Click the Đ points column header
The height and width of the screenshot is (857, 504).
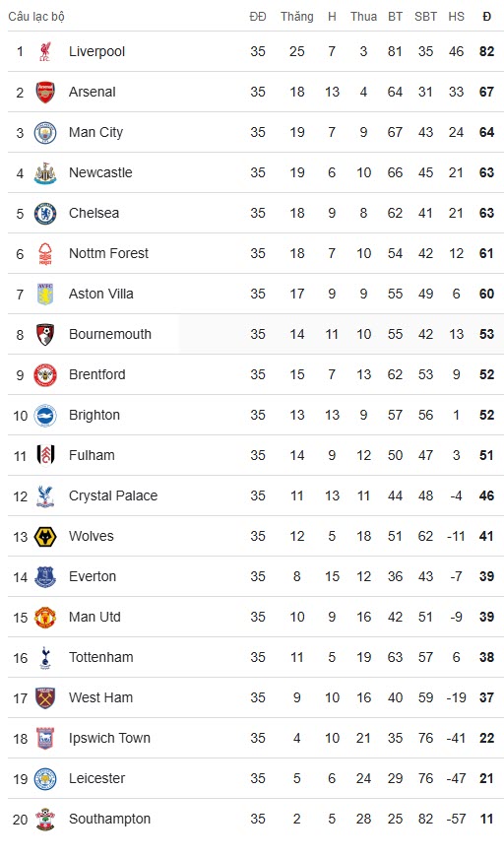[487, 17]
